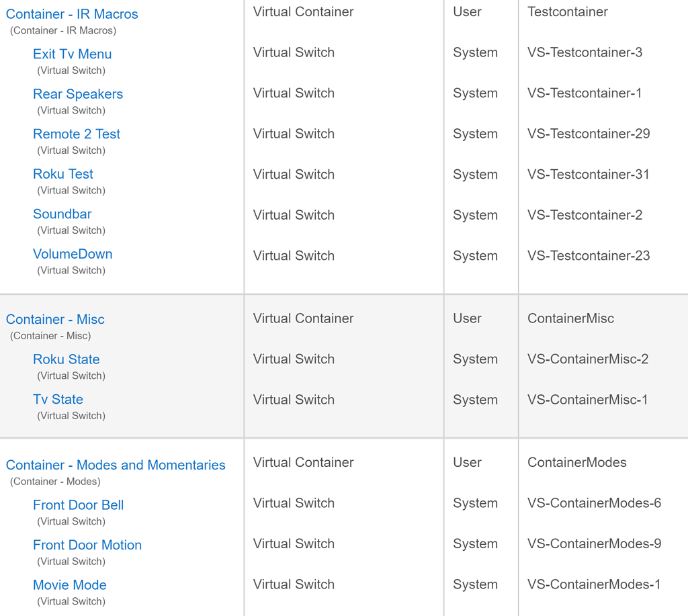Click the ContainerMisc network ID text
The width and height of the screenshot is (688, 616).
click(x=571, y=318)
